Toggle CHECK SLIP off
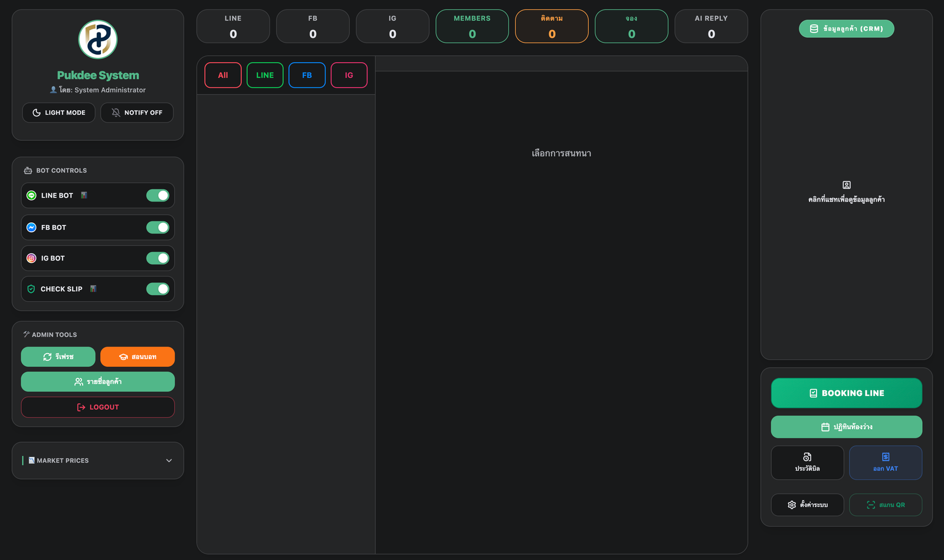The width and height of the screenshot is (944, 560). (158, 289)
